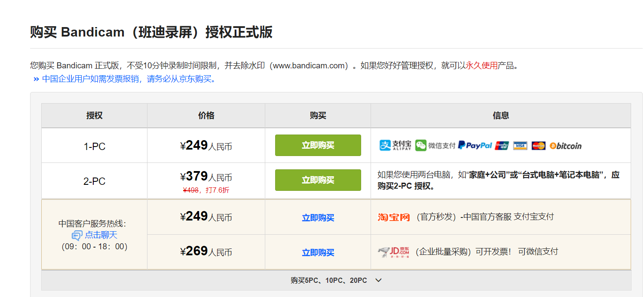Viewport: 644px width, 297px height.
Task: Select the 2-PC license cell
Action: click(x=95, y=181)
